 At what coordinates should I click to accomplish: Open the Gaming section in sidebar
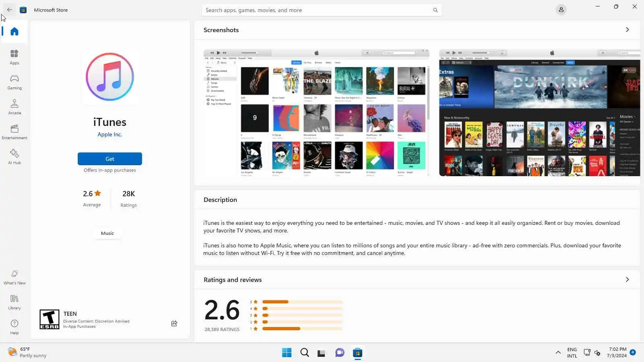14,82
